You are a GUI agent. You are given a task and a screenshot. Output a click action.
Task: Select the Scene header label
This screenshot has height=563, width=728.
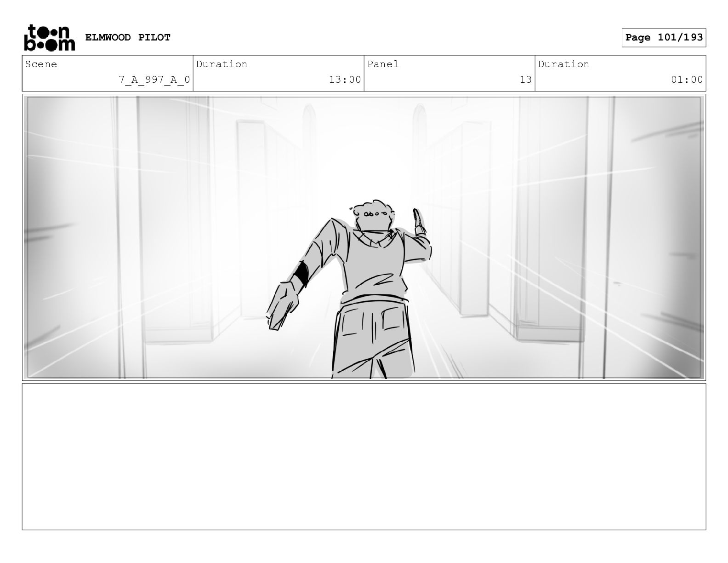click(x=41, y=64)
